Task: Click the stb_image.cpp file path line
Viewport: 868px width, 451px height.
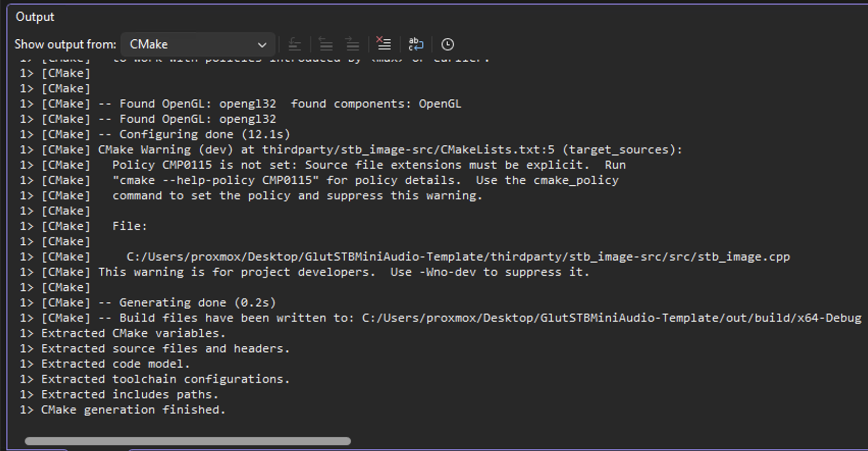Action: point(458,257)
